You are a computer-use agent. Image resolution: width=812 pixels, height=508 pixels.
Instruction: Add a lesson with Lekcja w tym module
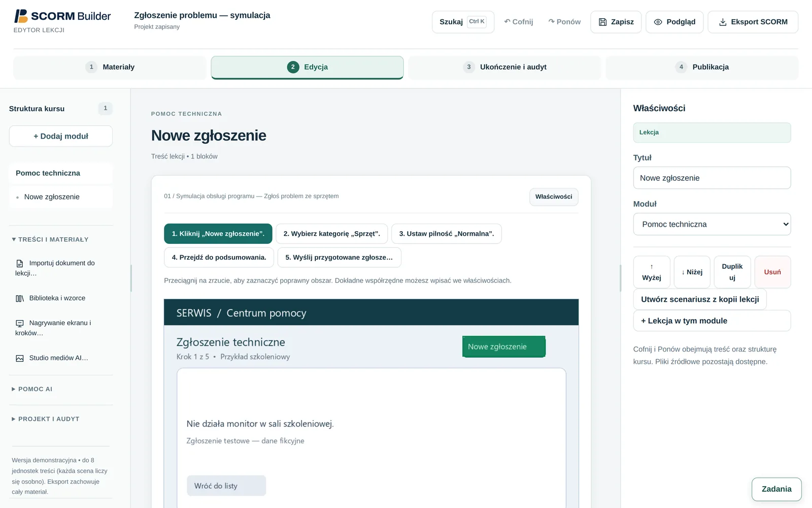click(x=712, y=321)
